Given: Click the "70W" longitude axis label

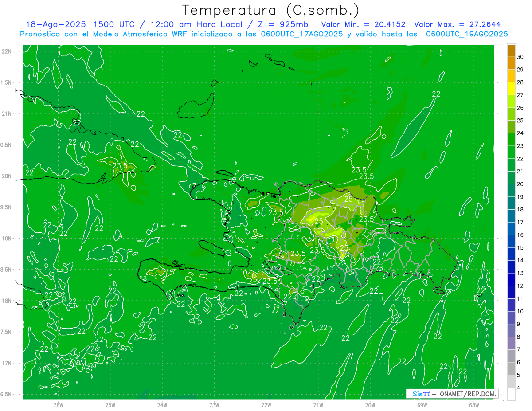Looking at the screenshot, I should pos(370,405).
